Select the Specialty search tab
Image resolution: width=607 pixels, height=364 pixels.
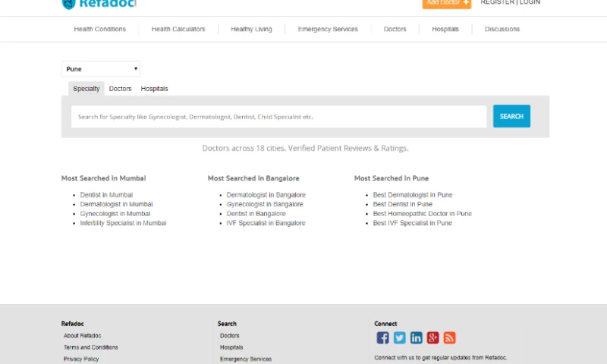86,89
